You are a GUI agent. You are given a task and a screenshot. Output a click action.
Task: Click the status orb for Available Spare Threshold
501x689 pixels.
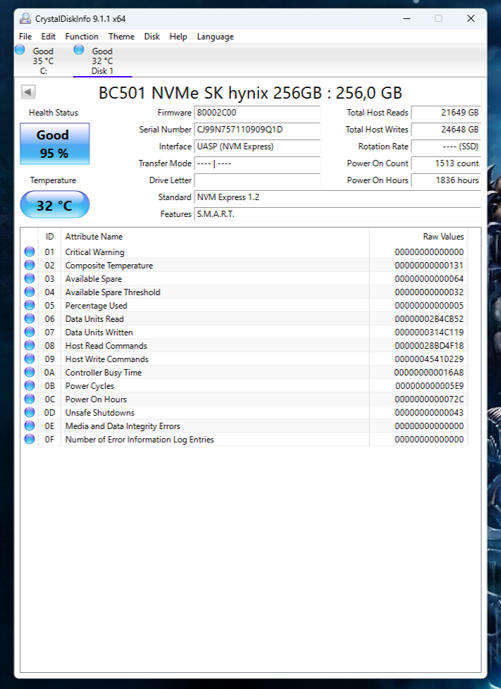tap(29, 292)
